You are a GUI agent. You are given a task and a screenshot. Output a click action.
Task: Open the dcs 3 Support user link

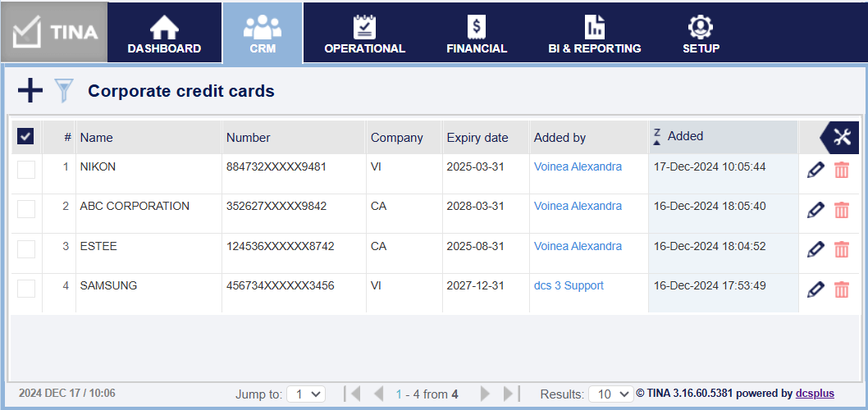pyautogui.click(x=569, y=285)
